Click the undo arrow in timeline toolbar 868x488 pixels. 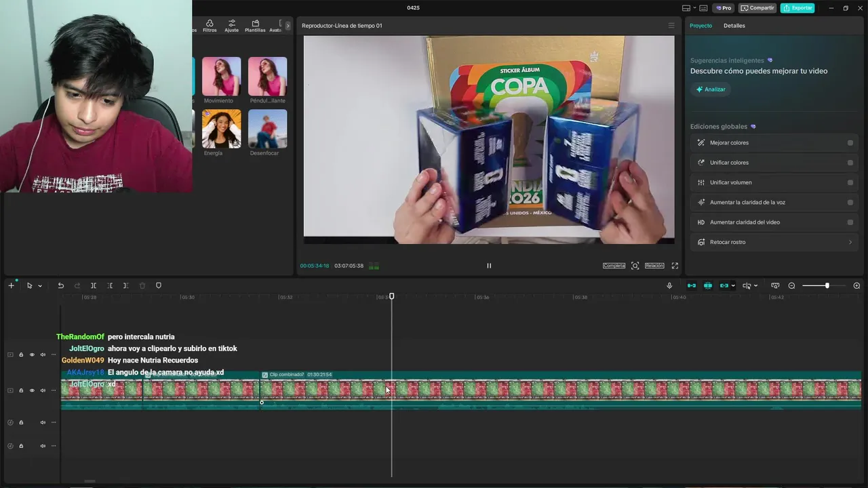pyautogui.click(x=60, y=285)
